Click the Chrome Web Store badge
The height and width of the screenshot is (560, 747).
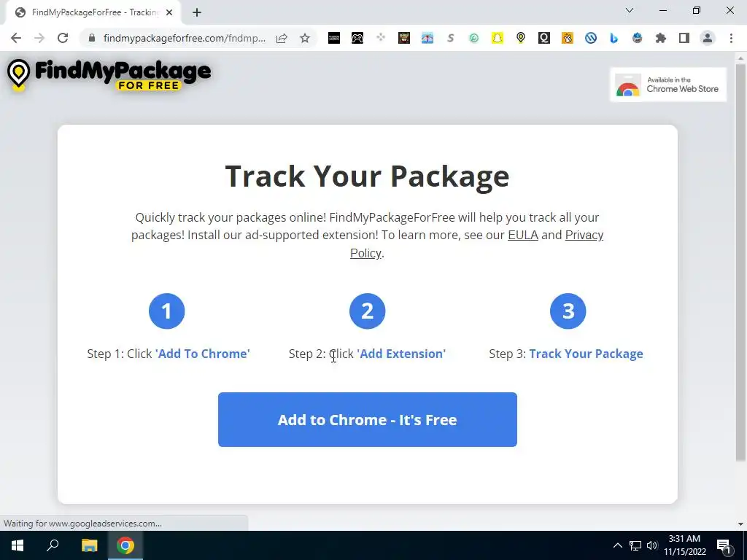[668, 85]
